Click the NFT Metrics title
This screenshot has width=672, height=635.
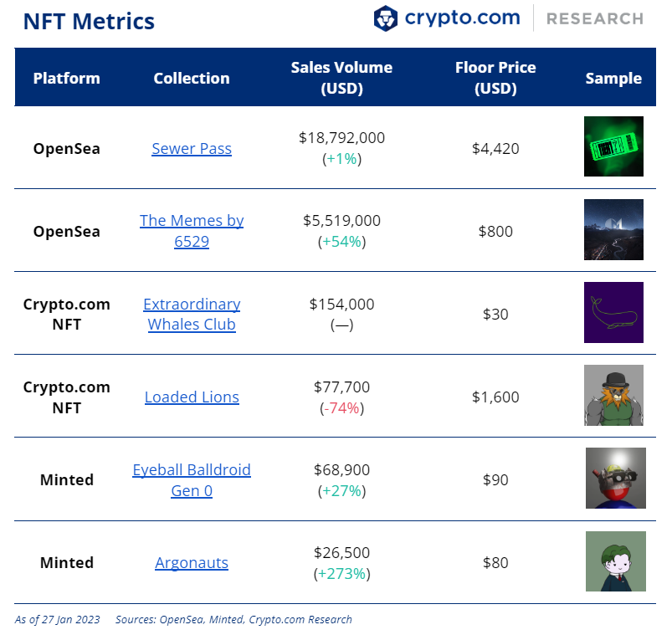pyautogui.click(x=89, y=22)
